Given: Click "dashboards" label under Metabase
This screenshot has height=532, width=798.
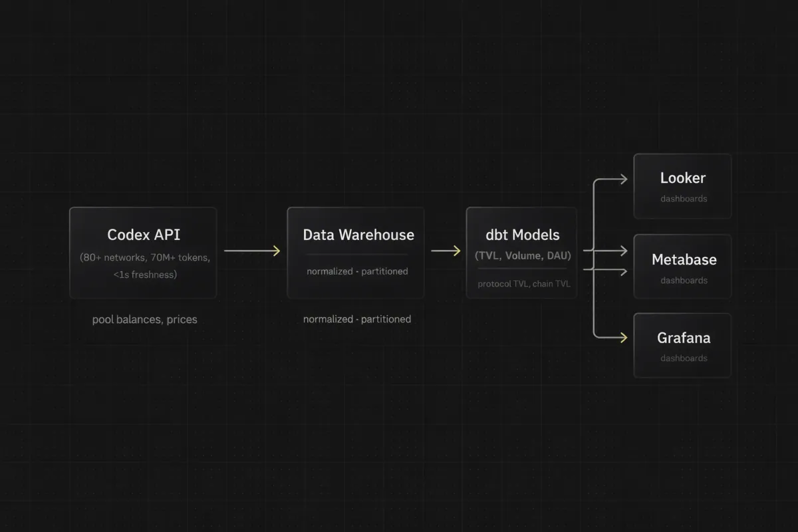Looking at the screenshot, I should [684, 281].
